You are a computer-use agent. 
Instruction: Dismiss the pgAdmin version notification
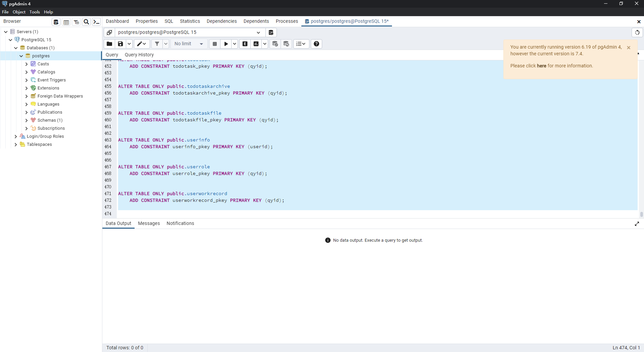click(629, 48)
